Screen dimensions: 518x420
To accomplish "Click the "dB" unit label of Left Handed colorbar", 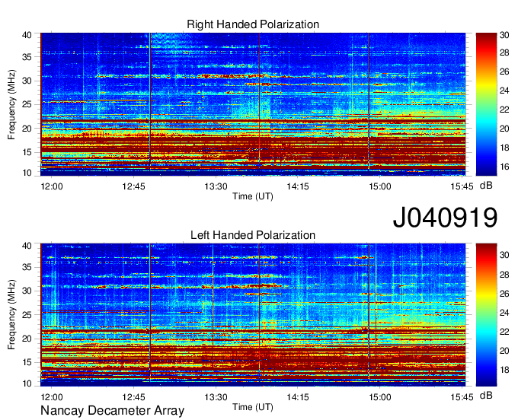I will pyautogui.click(x=486, y=395).
